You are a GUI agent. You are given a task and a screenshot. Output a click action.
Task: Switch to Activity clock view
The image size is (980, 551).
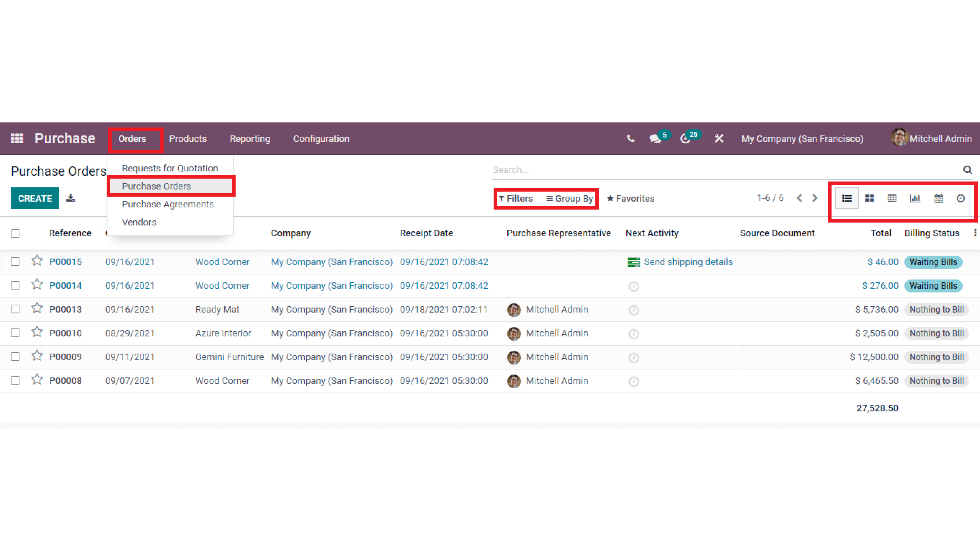(x=961, y=198)
